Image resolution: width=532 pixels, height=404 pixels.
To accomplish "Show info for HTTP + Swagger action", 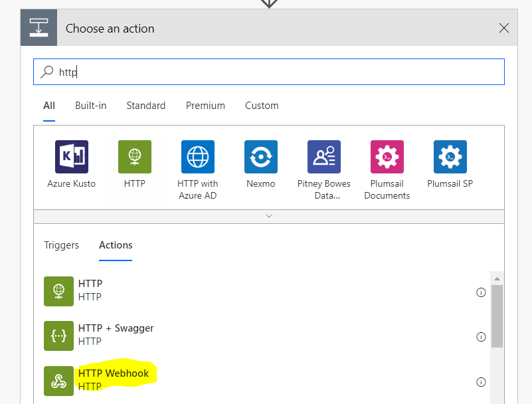I will (481, 337).
